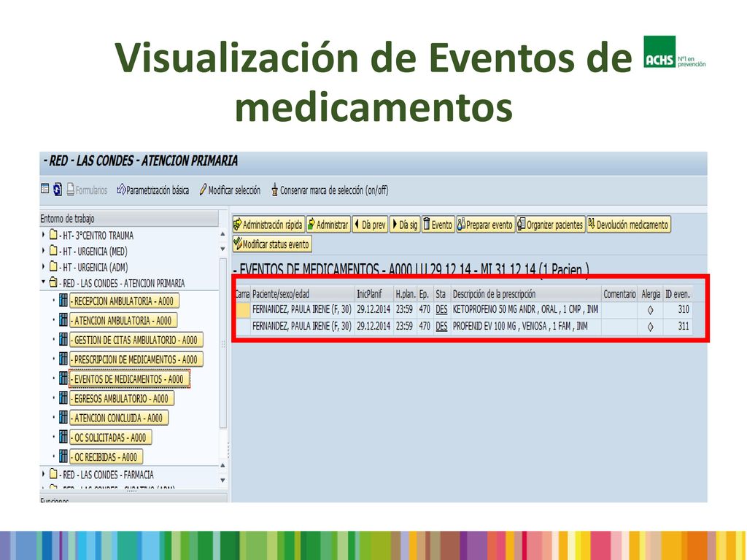Click DES status link in KETOPROFENO row
Viewport: 747px width, 560px height.
[441, 309]
